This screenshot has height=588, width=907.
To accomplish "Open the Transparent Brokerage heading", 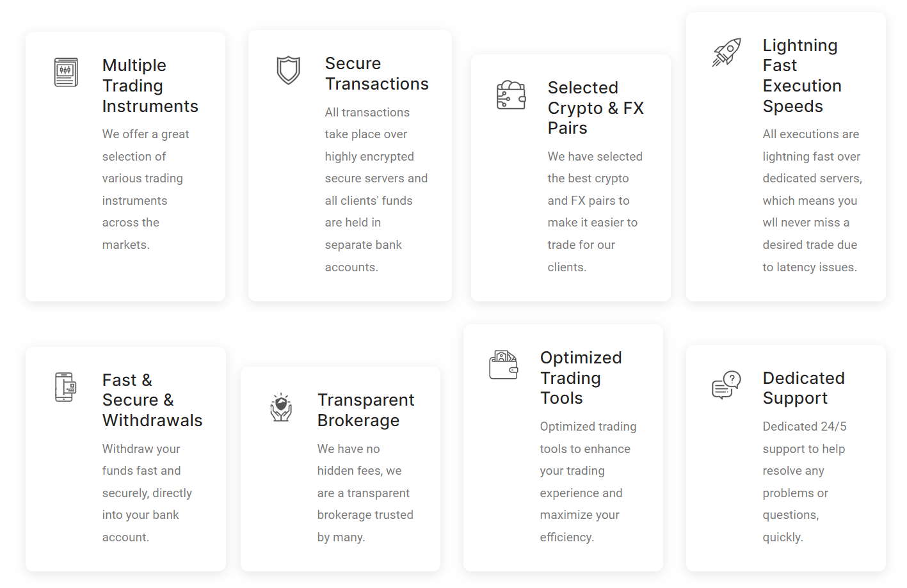I will pyautogui.click(x=366, y=410).
